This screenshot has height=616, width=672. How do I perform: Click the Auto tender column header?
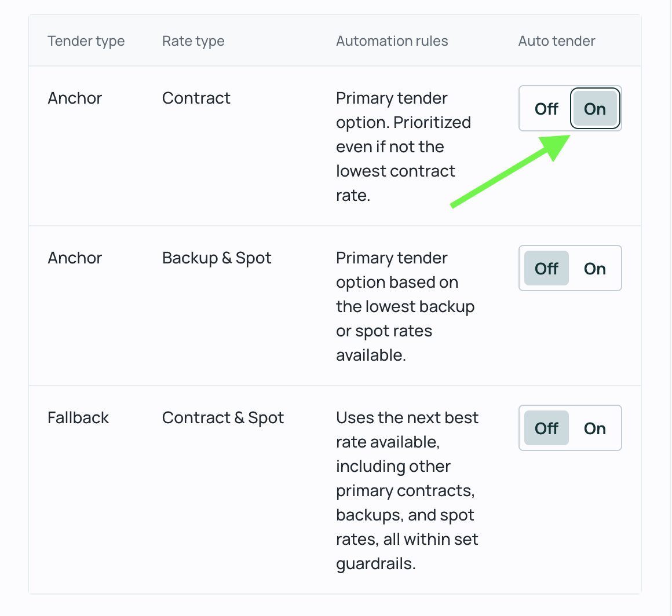(x=556, y=41)
